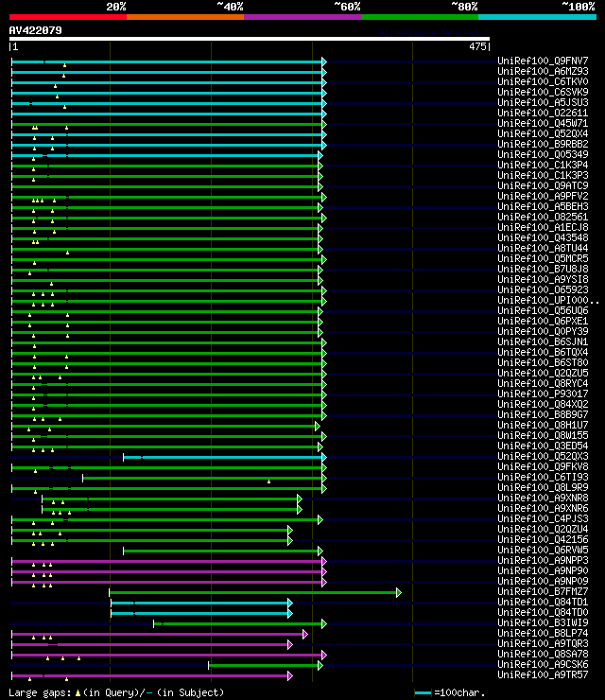
Task: Open the truncated UniRef100_UPI000.. entry
Action: (548, 300)
